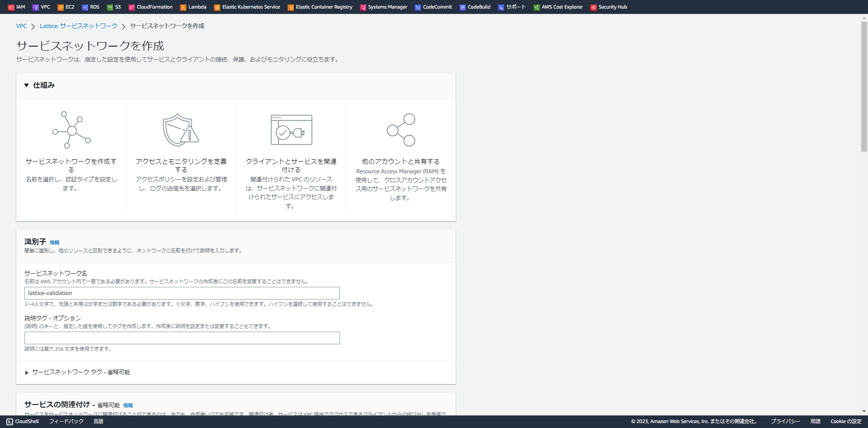Click the vertical page scrollbar thumb
This screenshot has height=428, width=868.
864,86
